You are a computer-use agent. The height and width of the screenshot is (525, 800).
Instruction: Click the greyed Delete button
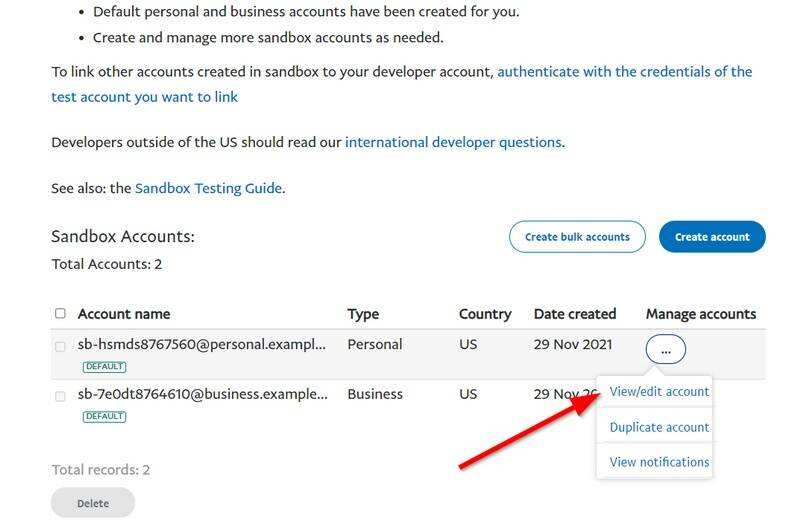93,503
